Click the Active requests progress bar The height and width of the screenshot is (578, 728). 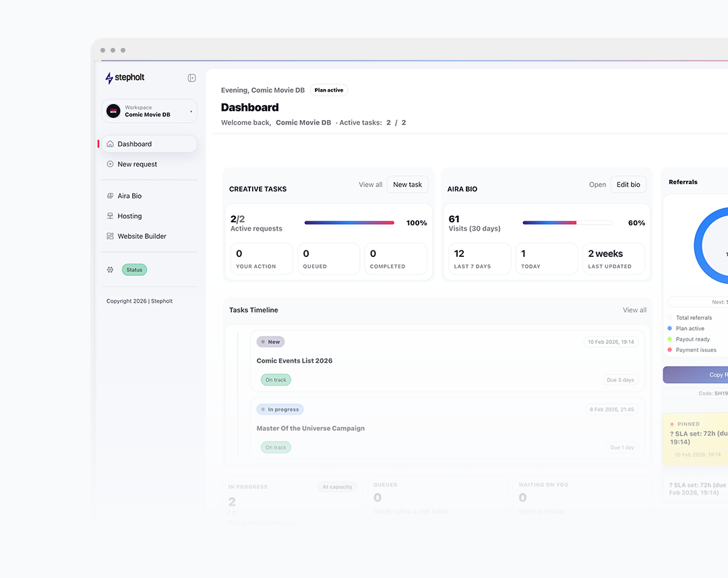pos(349,223)
